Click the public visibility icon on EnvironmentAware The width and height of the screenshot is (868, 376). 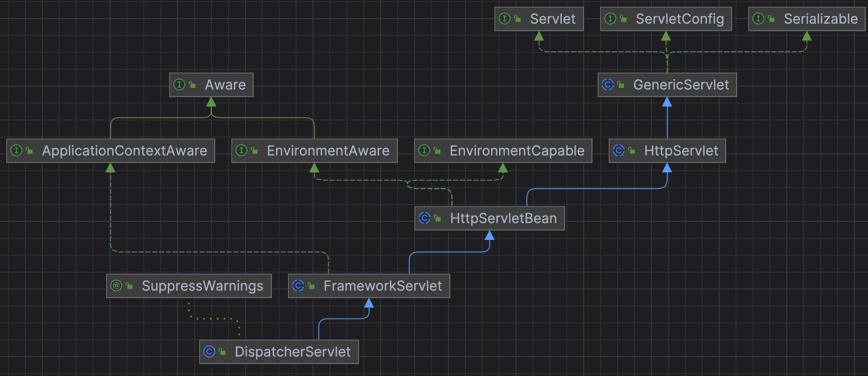click(x=255, y=150)
